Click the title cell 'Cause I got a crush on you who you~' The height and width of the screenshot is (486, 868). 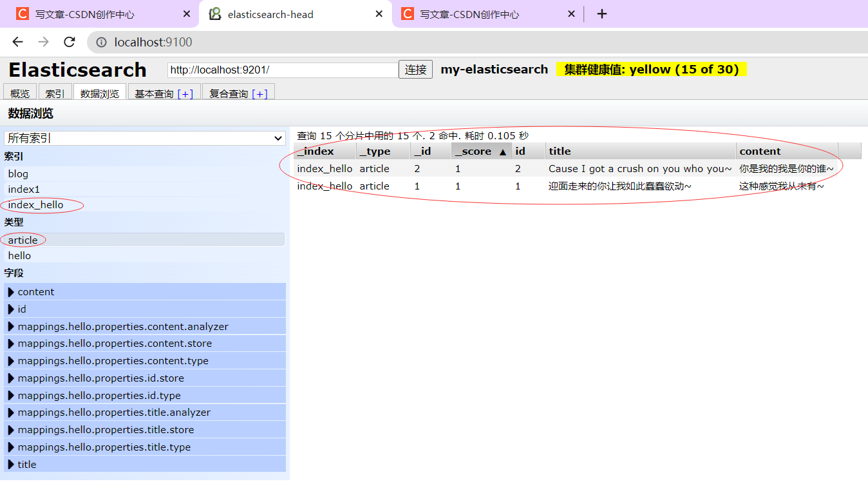pos(640,169)
